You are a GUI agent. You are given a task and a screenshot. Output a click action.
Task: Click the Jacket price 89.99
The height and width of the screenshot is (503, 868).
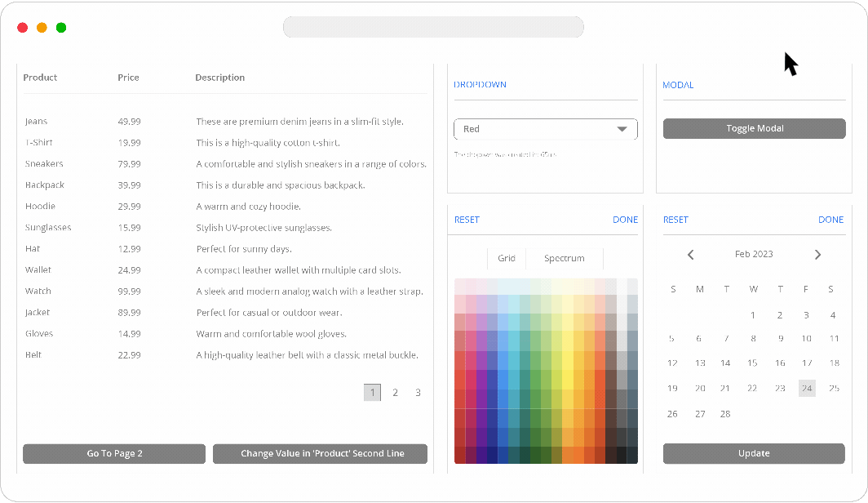pos(130,313)
